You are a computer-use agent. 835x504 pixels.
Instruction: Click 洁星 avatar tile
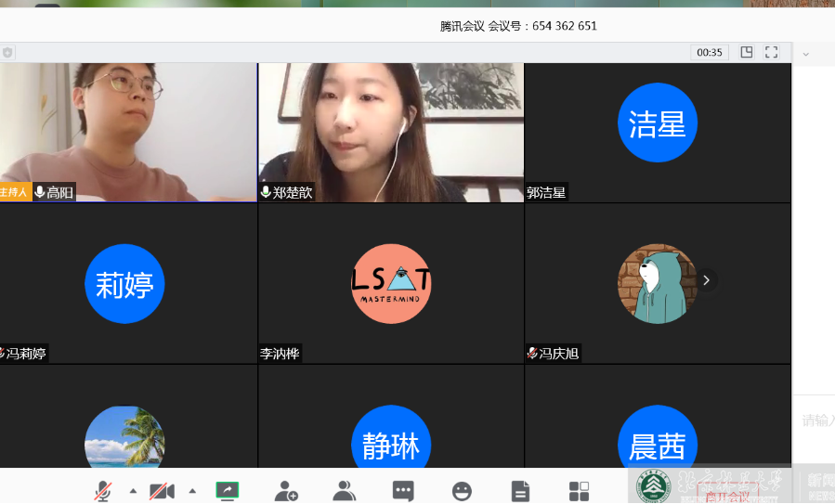pyautogui.click(x=658, y=123)
